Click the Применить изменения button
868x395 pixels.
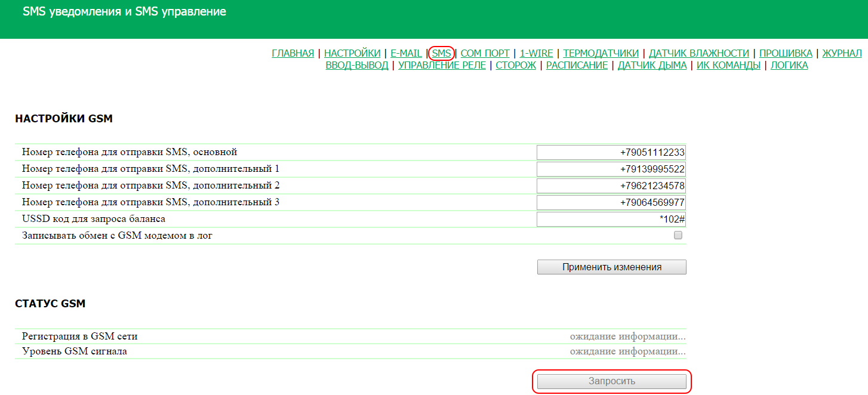click(611, 267)
